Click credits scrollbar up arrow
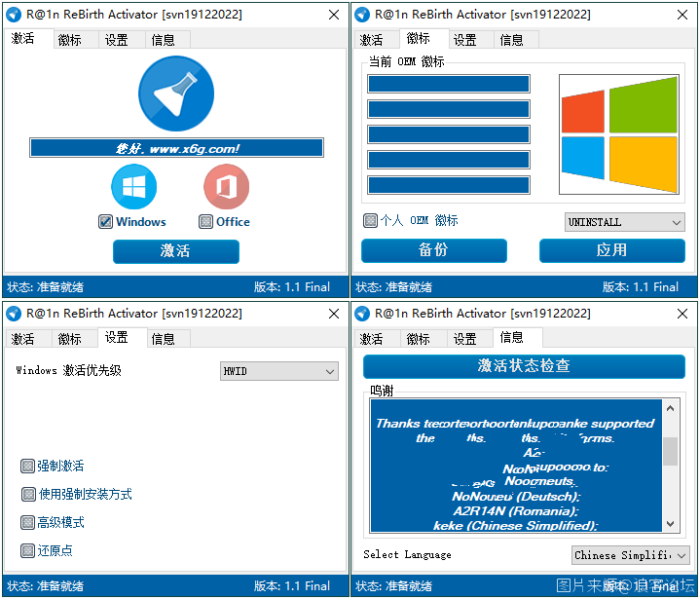The image size is (700, 599). tap(670, 408)
